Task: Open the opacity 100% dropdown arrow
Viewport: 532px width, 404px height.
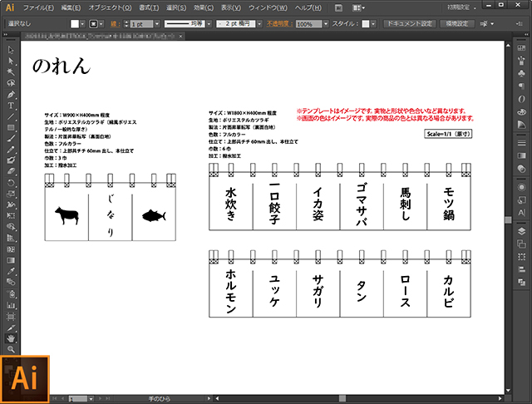Action: (x=326, y=24)
